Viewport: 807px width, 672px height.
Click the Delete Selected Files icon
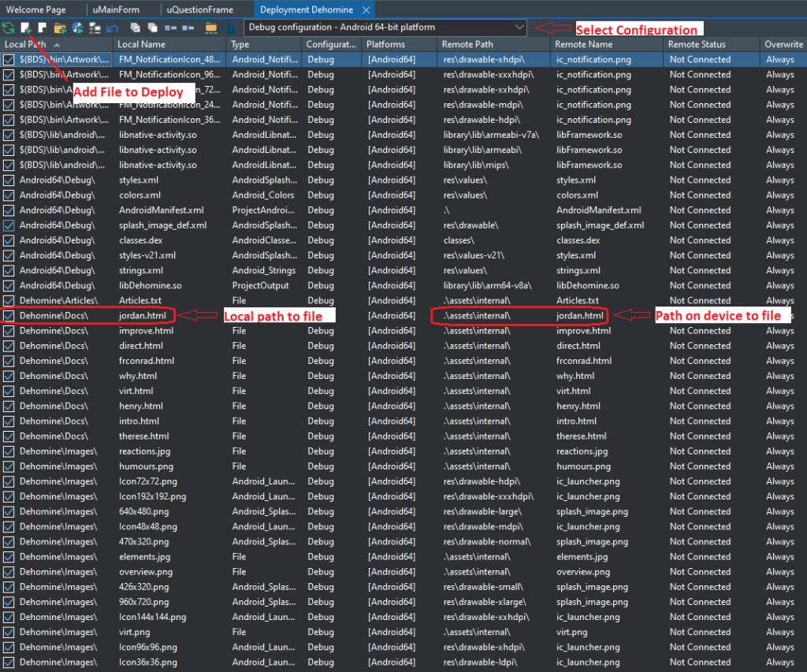click(43, 28)
